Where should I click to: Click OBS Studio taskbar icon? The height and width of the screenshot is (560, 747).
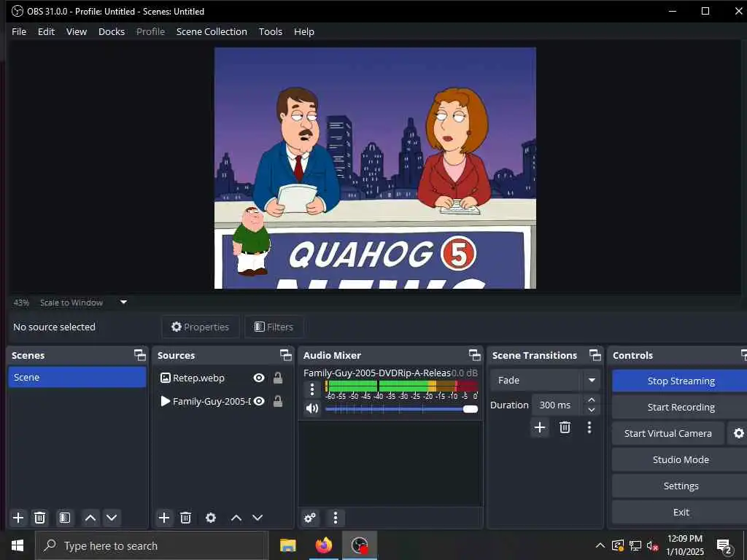tap(360, 545)
